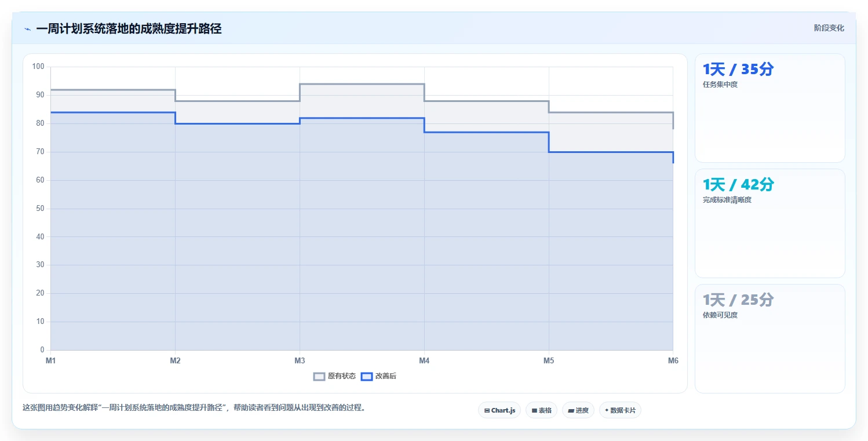Image resolution: width=868 pixels, height=441 pixels.
Task: Click the chart title 一周计划系统落地的成熟度提升路径
Action: click(x=129, y=28)
